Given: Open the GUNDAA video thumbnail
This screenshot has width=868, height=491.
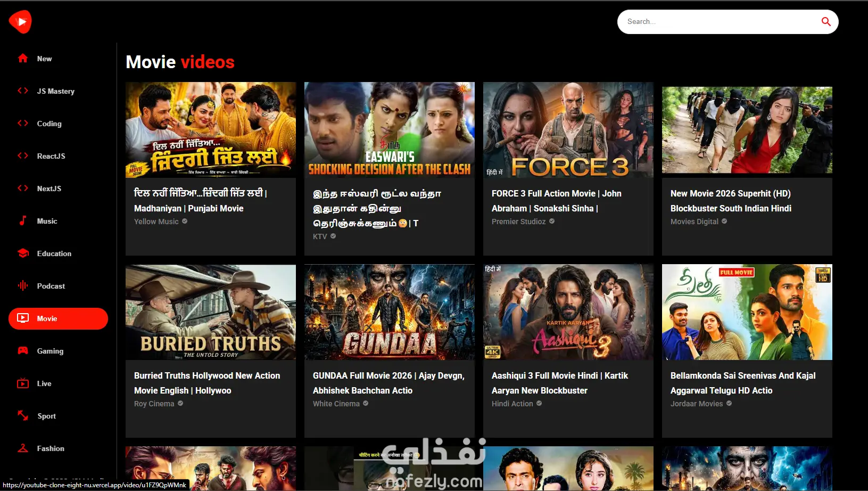Looking at the screenshot, I should (x=390, y=312).
